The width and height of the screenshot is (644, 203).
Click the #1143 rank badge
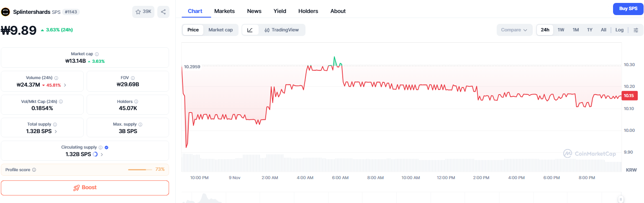pos(71,12)
